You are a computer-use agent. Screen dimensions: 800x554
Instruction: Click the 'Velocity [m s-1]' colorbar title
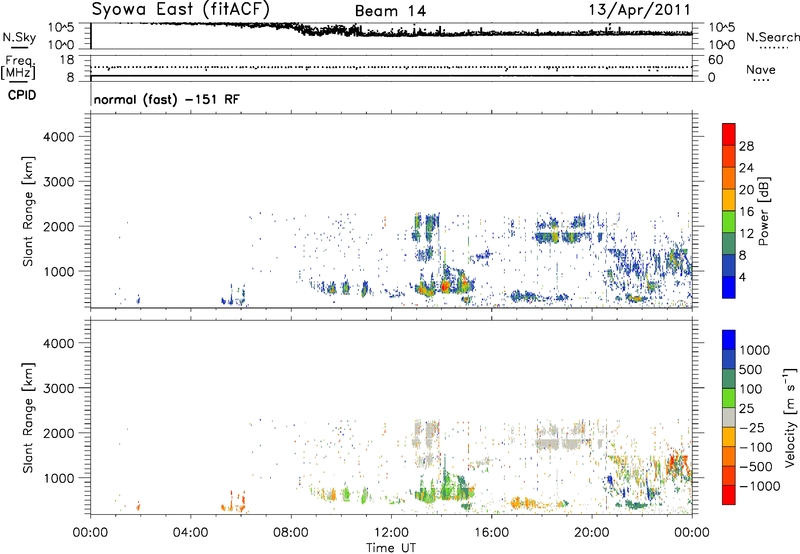(790, 418)
